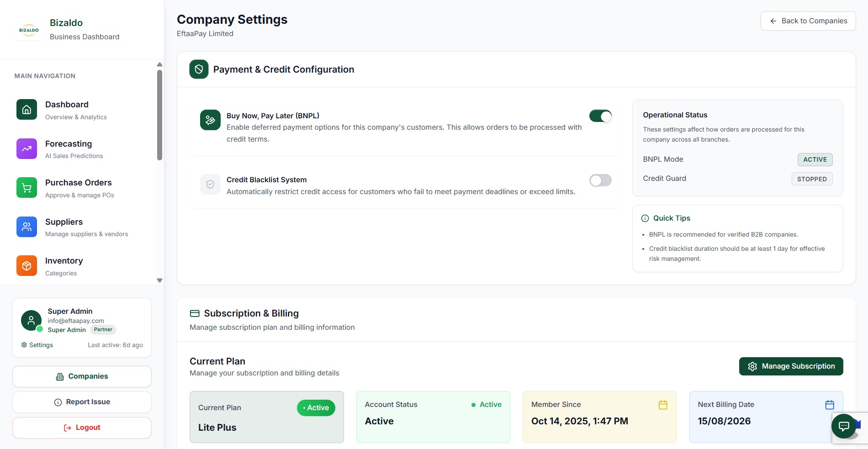The height and width of the screenshot is (449, 868).
Task: Click EftaaPay Limited subtitle
Action: click(205, 34)
